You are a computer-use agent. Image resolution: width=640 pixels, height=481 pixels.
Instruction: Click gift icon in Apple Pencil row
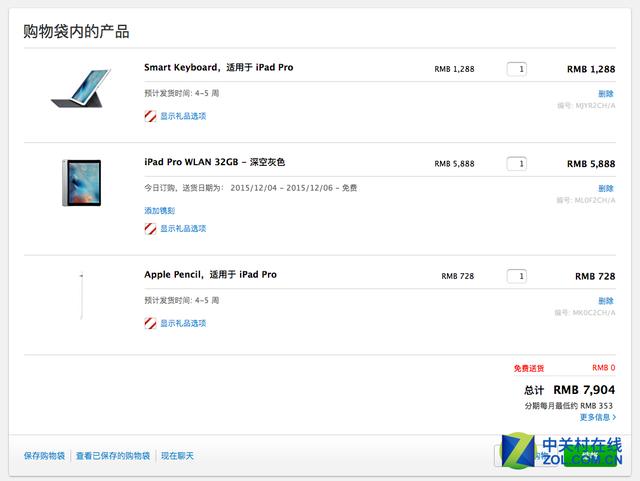pyautogui.click(x=150, y=323)
